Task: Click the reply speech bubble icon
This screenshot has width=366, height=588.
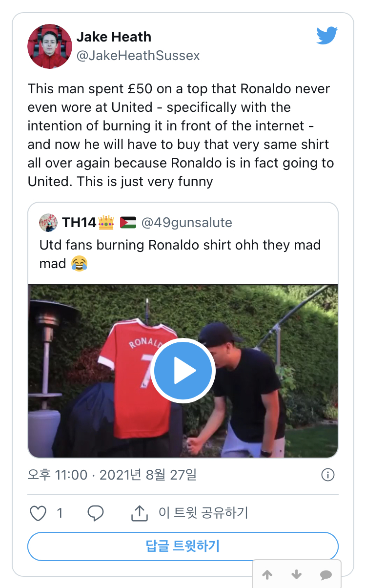Action: coord(96,513)
